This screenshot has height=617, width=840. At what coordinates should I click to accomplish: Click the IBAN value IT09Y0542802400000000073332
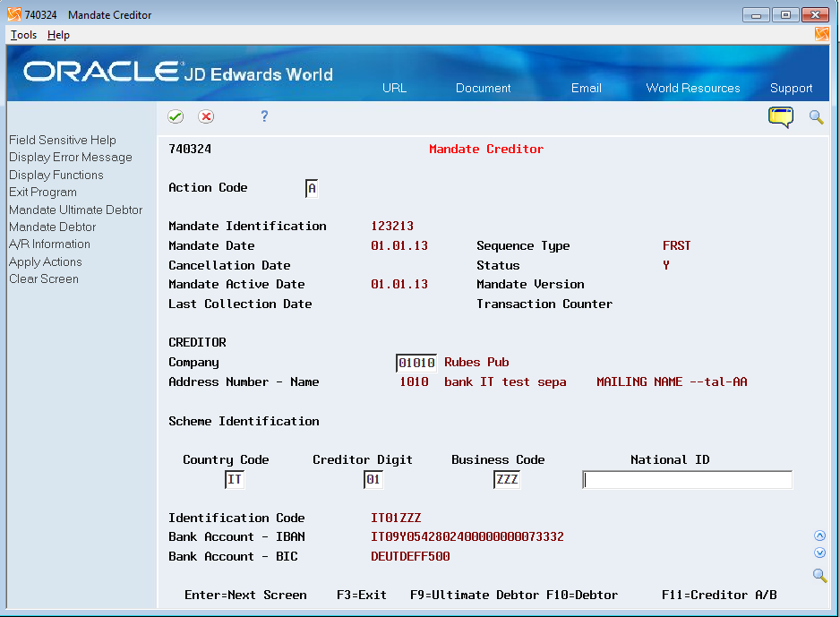point(467,536)
